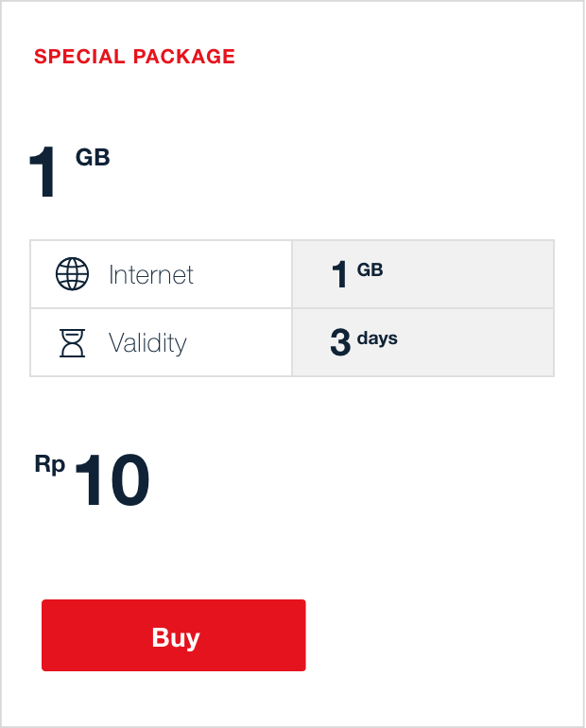
Task: Click the Rp currency label
Action: 50,464
